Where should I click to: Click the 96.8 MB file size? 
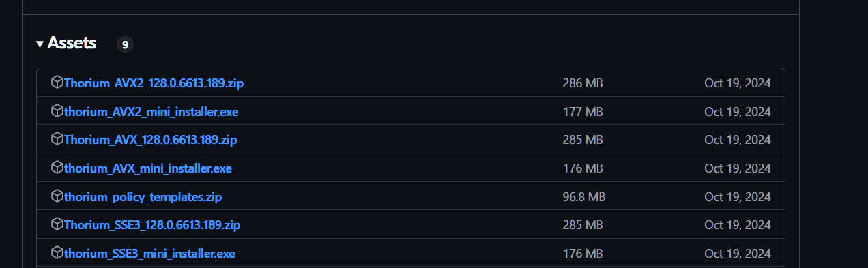[583, 197]
